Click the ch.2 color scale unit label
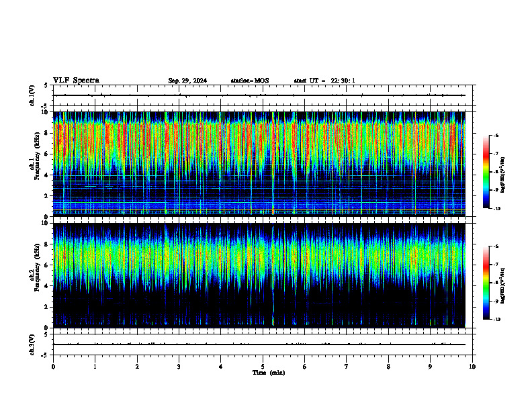 pos(503,285)
